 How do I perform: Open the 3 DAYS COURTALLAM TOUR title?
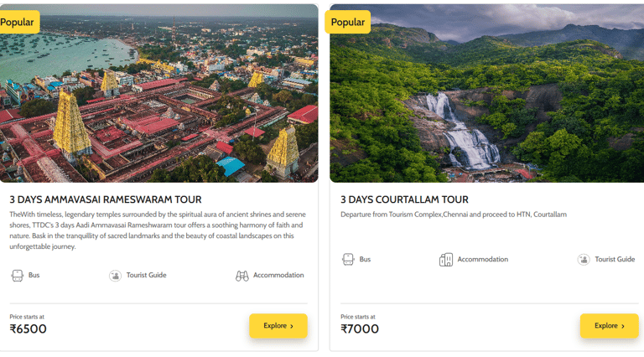click(x=404, y=199)
